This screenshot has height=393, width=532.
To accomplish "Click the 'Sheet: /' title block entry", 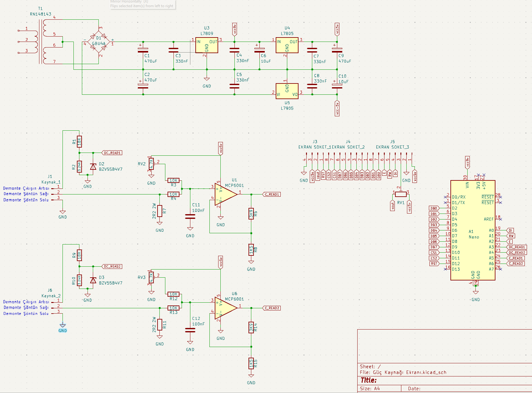I will (x=370, y=366).
